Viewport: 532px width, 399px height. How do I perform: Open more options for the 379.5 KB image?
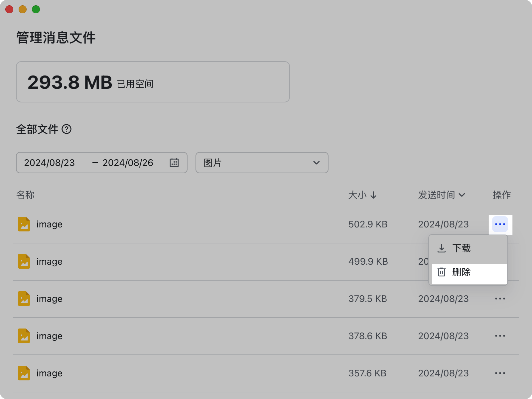point(500,299)
